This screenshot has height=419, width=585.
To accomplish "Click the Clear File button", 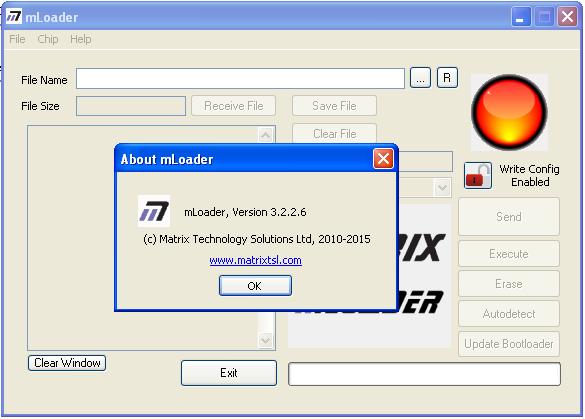I will 334,133.
